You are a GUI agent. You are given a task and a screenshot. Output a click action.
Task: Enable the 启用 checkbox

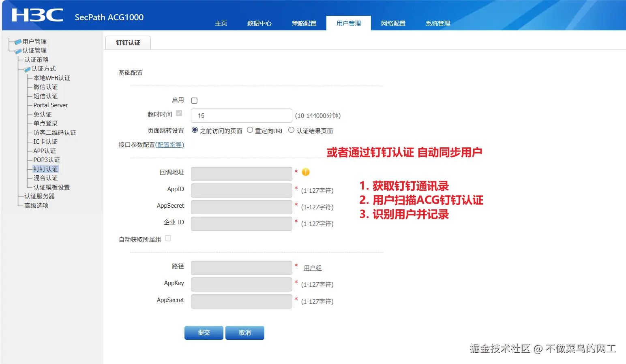[194, 100]
